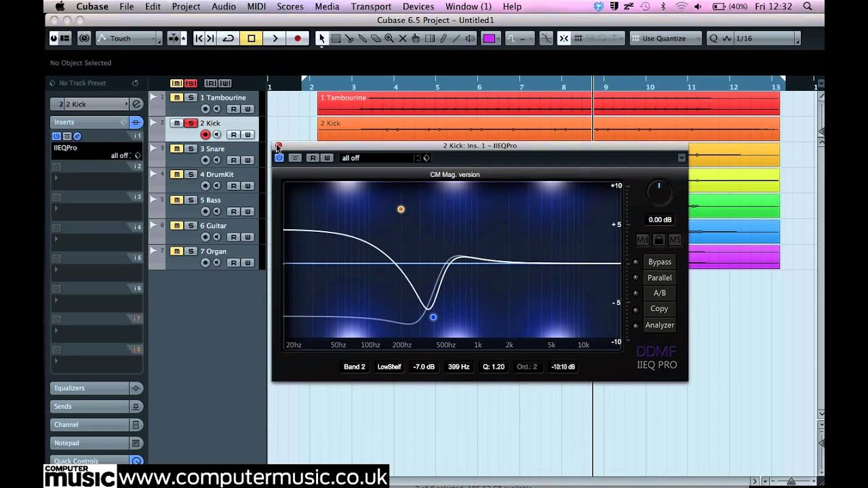Click the Copy button in IIEQPro

point(660,309)
